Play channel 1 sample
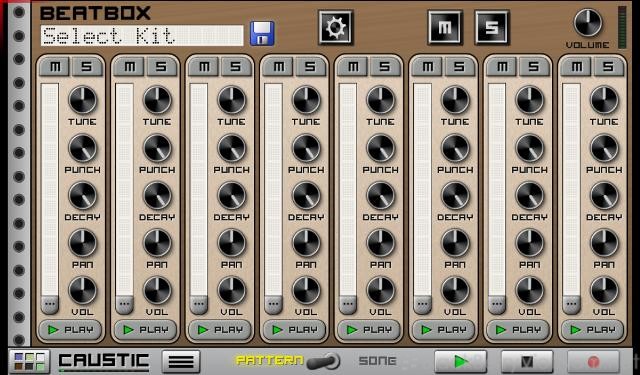The width and height of the screenshot is (640, 375). pyautogui.click(x=70, y=330)
